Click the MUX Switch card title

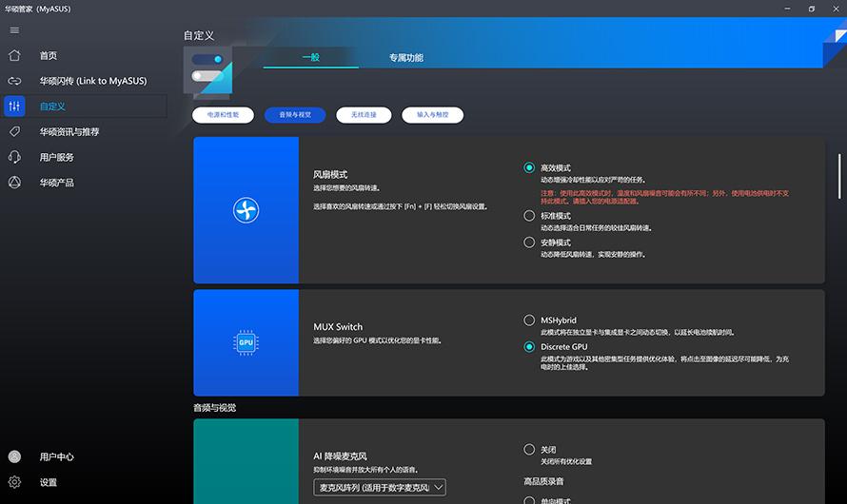click(x=338, y=326)
